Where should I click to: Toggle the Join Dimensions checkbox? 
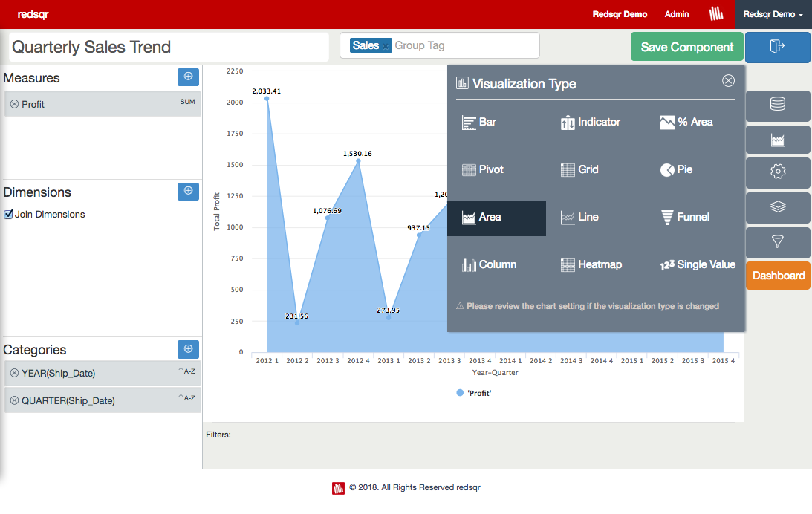(8, 215)
